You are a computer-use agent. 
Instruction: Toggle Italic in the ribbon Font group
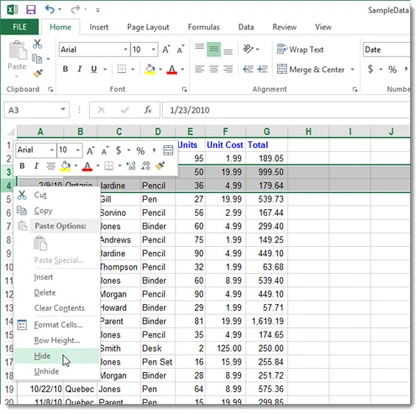pos(79,69)
